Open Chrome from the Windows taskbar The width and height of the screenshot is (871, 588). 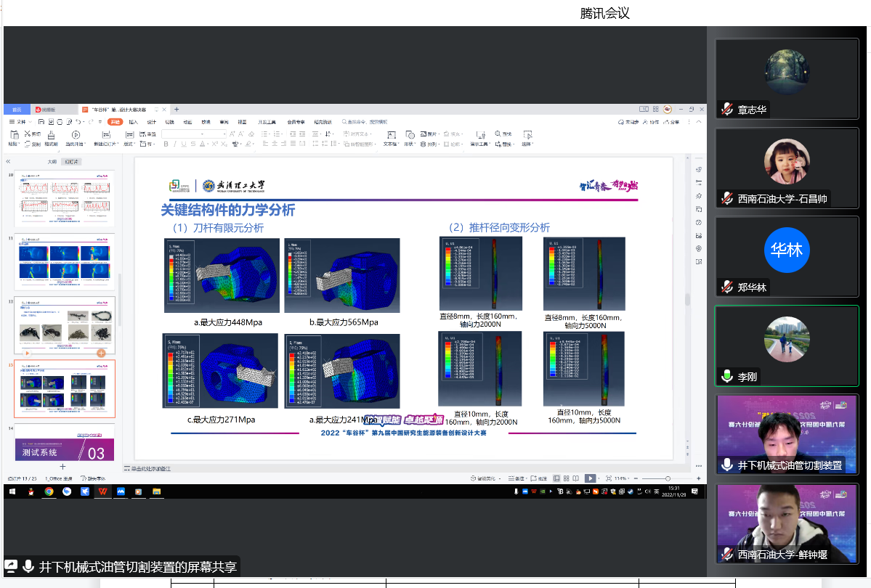tap(49, 491)
